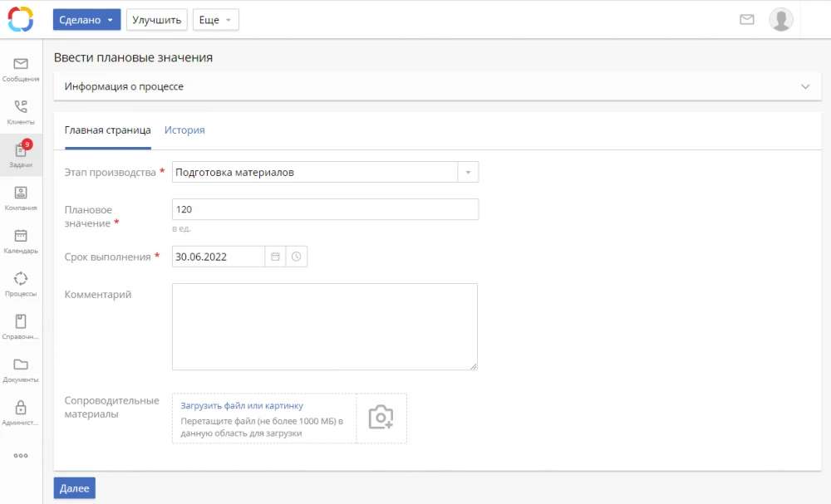Open the clock time picker icon

coord(297,257)
